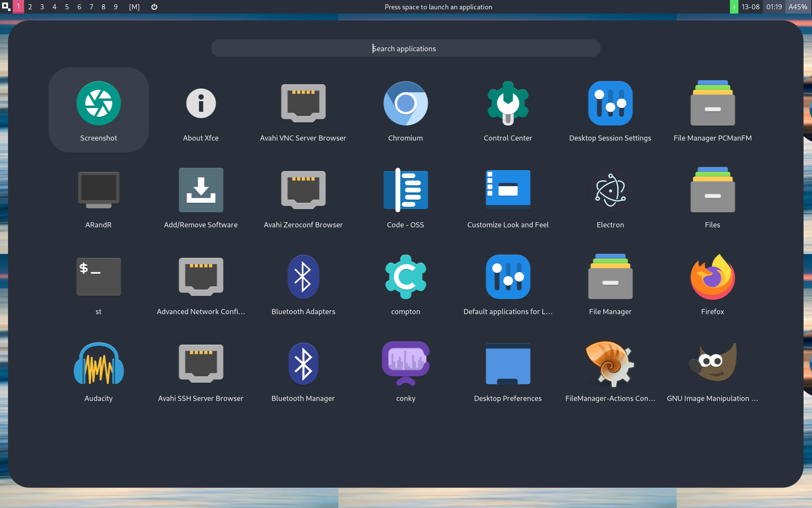Switch to workspace 6
Image resolution: width=812 pixels, height=508 pixels.
pos(79,7)
